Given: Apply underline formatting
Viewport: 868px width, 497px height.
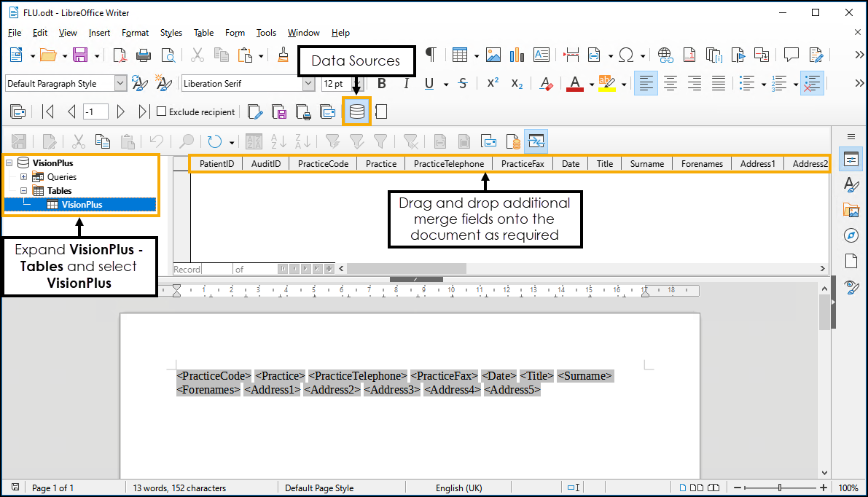Looking at the screenshot, I should pos(429,84).
